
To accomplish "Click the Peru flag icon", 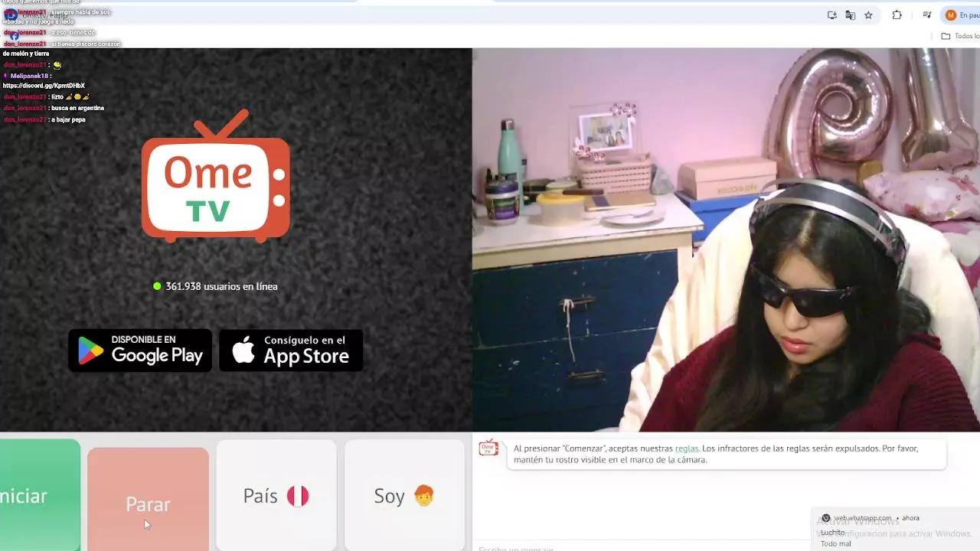I will point(298,496).
